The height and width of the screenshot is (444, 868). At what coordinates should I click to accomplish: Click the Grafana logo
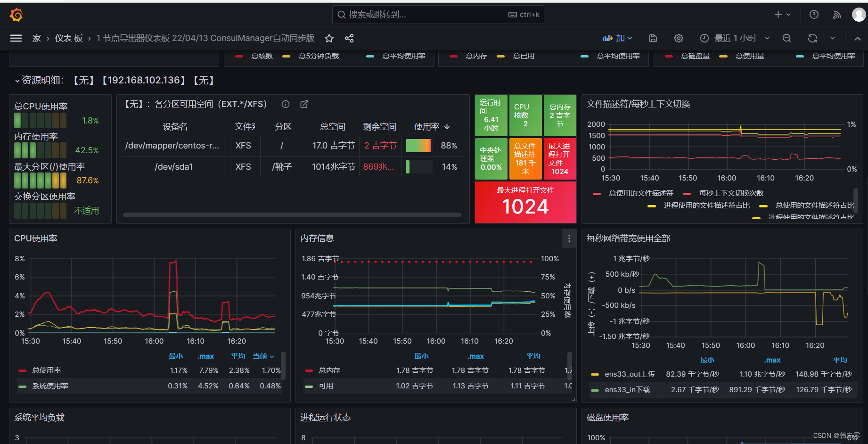click(x=16, y=15)
